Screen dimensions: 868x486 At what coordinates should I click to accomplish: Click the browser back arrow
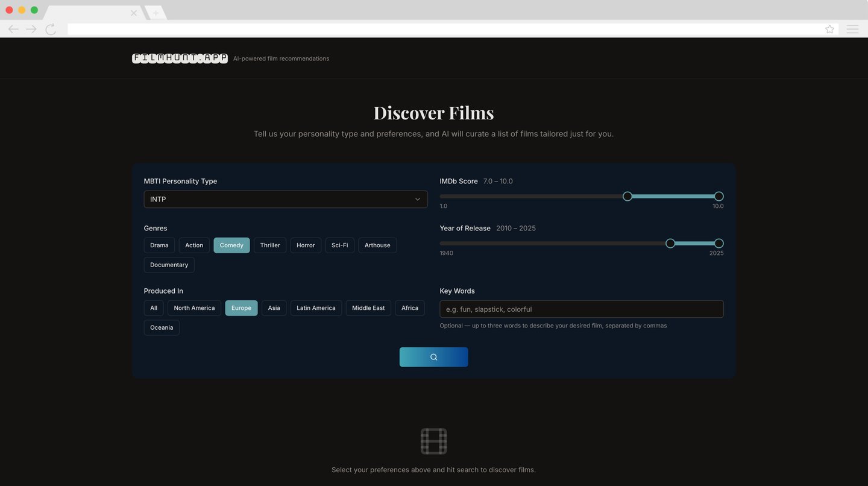[x=13, y=29]
